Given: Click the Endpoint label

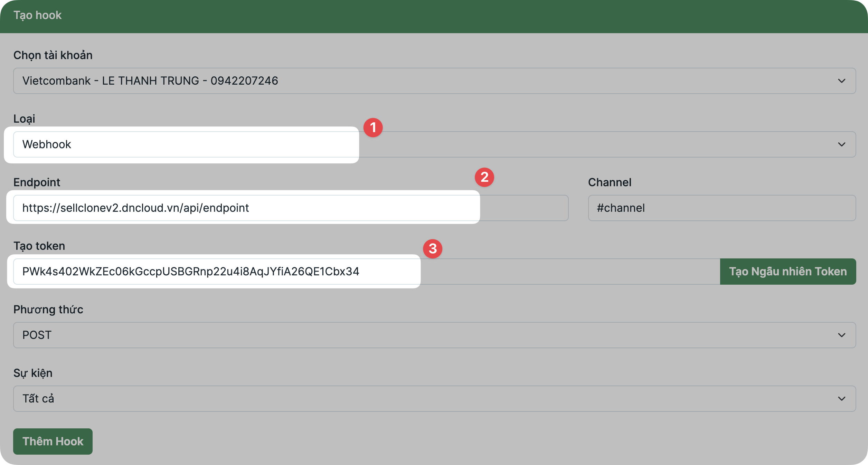Looking at the screenshot, I should point(37,182).
